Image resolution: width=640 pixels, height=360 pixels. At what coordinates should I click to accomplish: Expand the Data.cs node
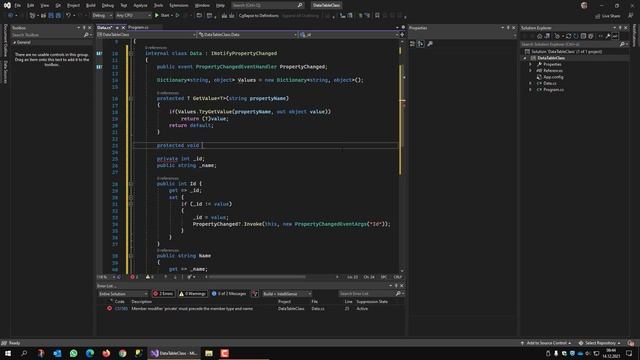pos(531,83)
